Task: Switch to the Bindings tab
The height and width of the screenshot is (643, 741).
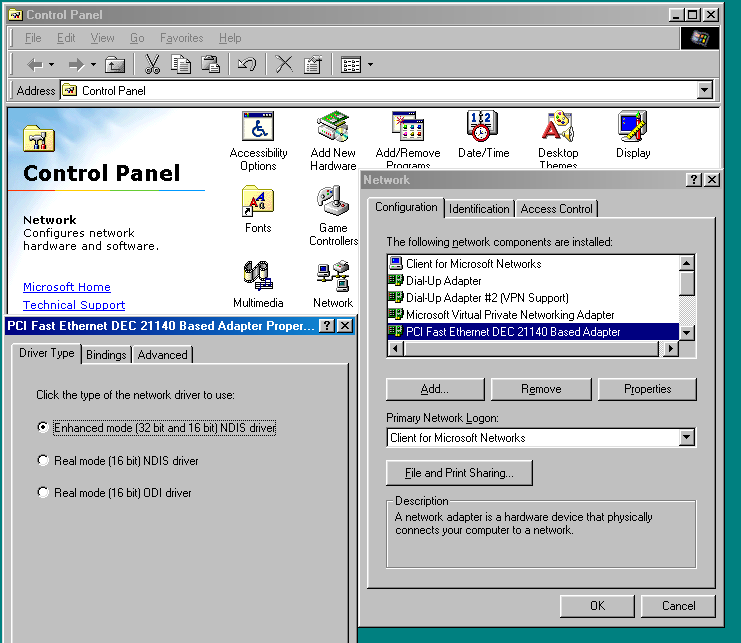Action: (106, 355)
